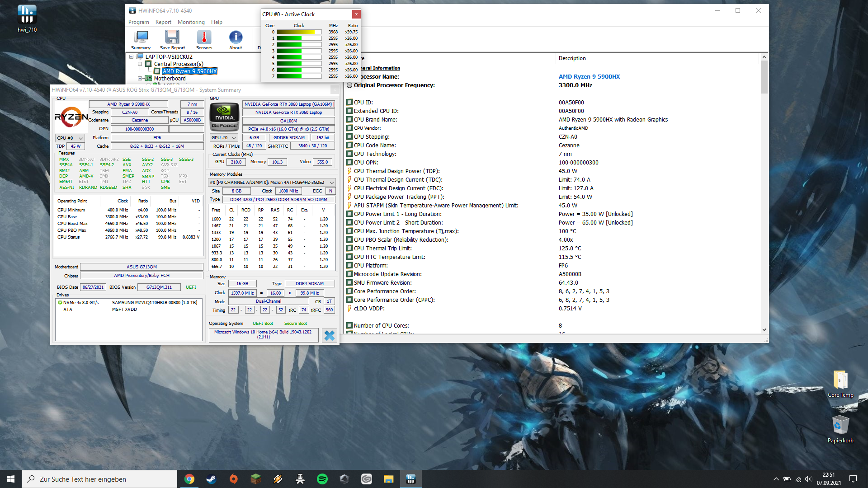Select the Motherboard tree item

click(x=170, y=79)
